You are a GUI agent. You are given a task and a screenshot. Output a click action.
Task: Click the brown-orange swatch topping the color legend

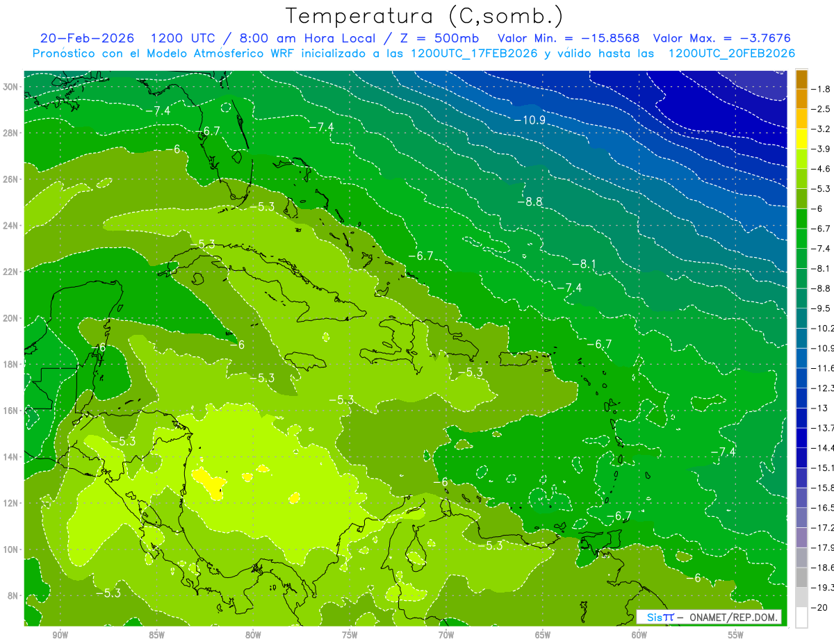point(801,79)
